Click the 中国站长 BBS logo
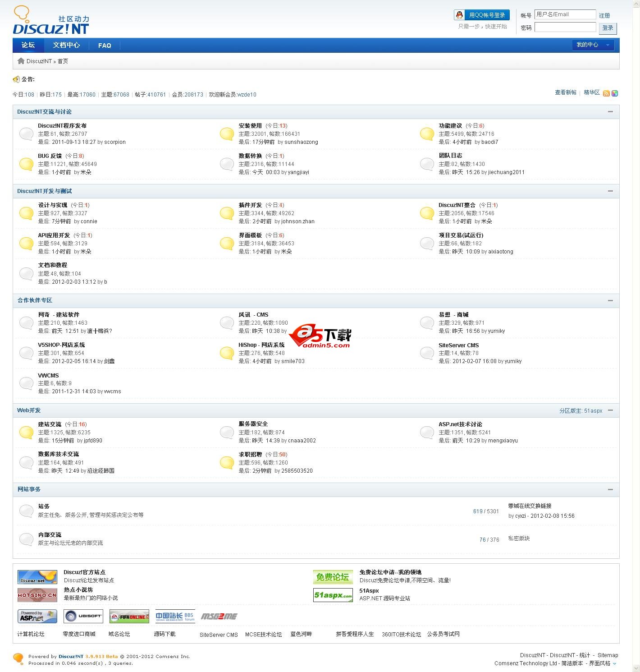Viewport: 640px width, 672px height. click(175, 616)
